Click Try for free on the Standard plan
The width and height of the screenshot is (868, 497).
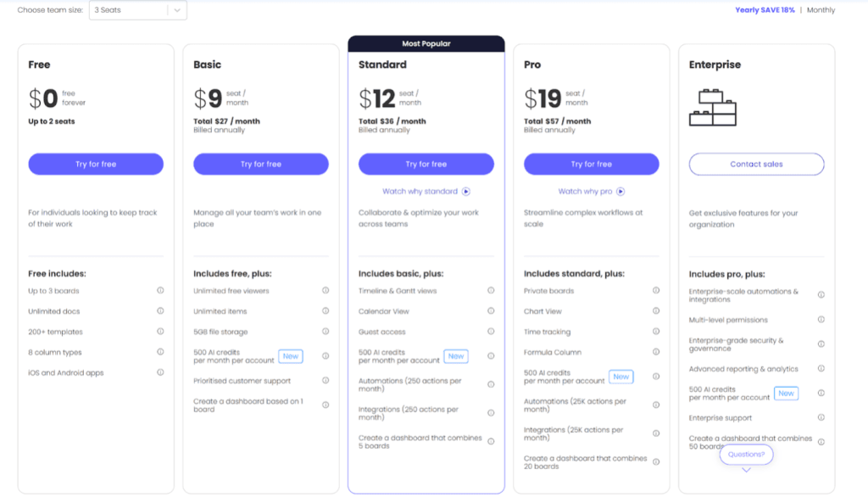click(x=426, y=164)
